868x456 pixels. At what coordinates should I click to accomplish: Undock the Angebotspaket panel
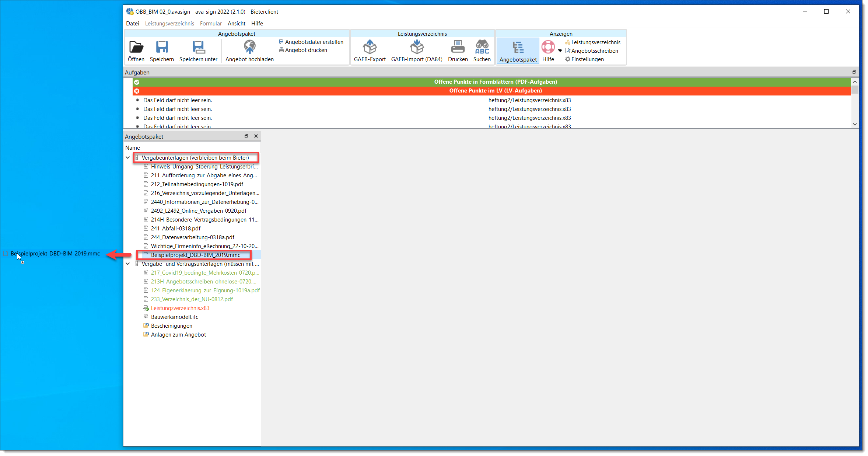tap(246, 136)
